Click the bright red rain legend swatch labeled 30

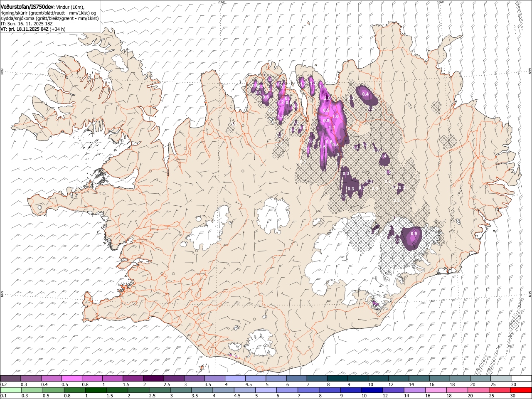[520, 390]
